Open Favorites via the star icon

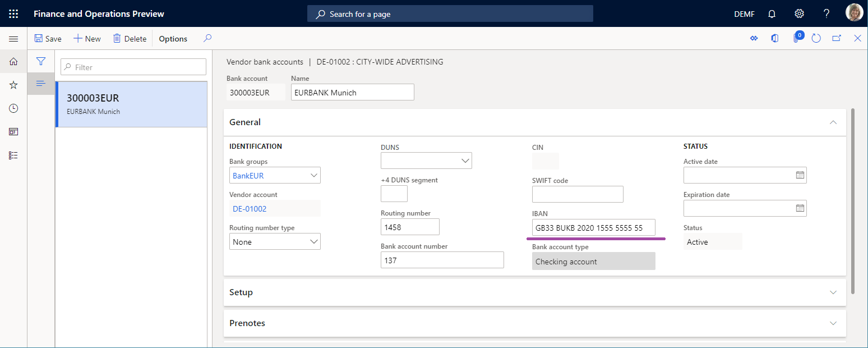point(13,85)
